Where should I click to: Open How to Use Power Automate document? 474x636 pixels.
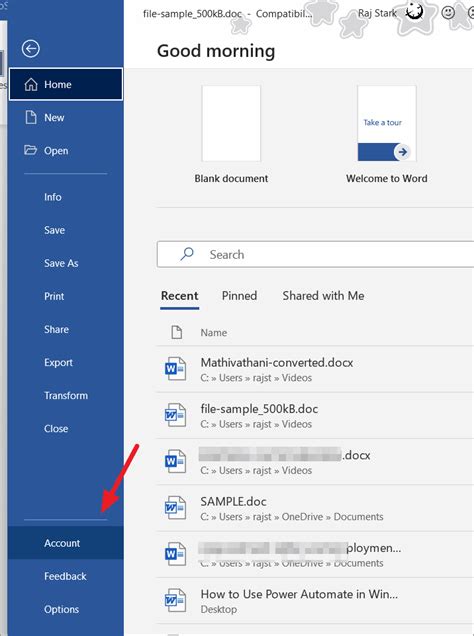click(315, 601)
